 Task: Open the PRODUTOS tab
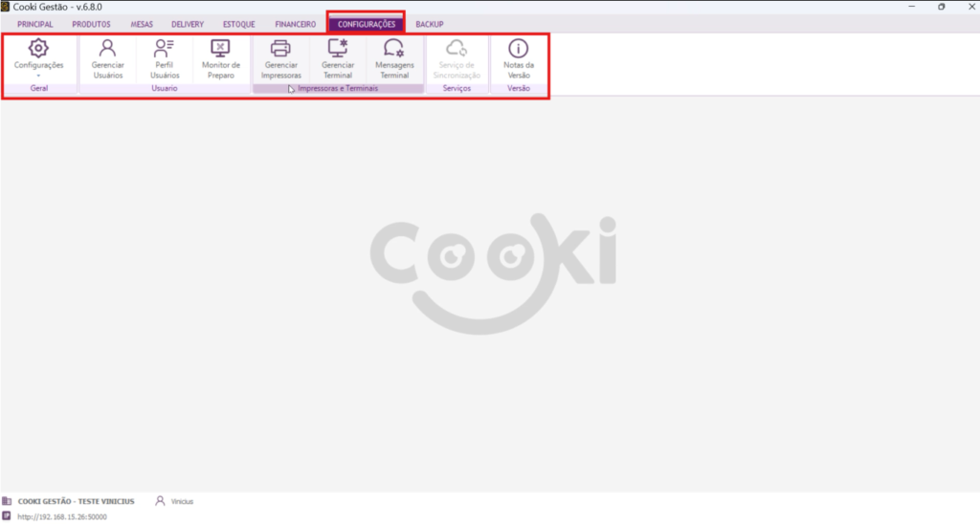(x=91, y=24)
